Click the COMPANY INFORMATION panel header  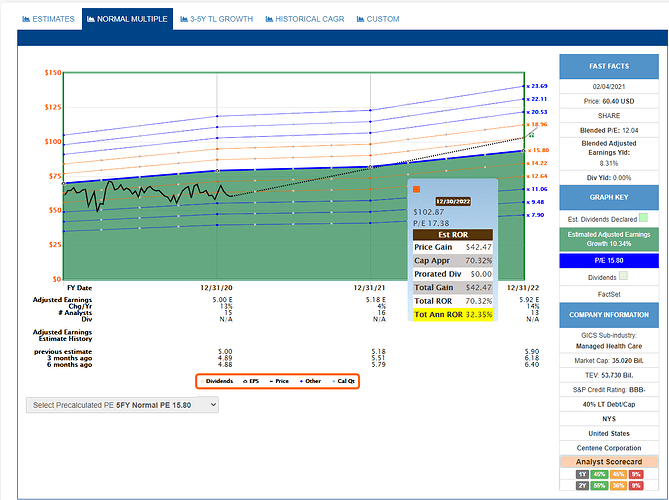[x=609, y=315]
